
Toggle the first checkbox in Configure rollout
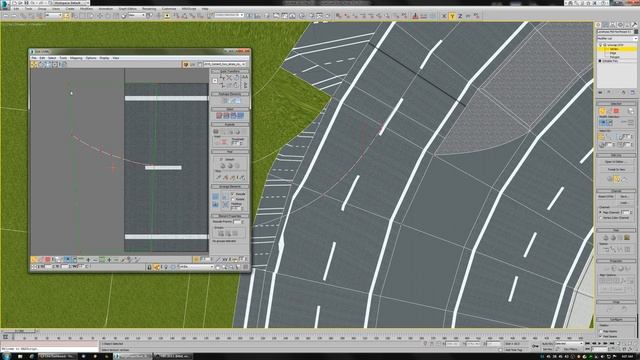pyautogui.click(x=601, y=331)
